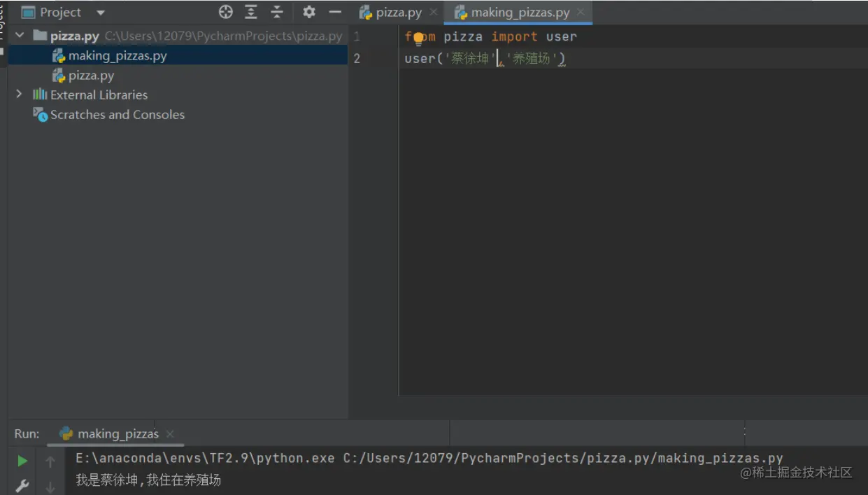The width and height of the screenshot is (868, 495).
Task: Close the pizza.py editor tab
Action: [434, 12]
